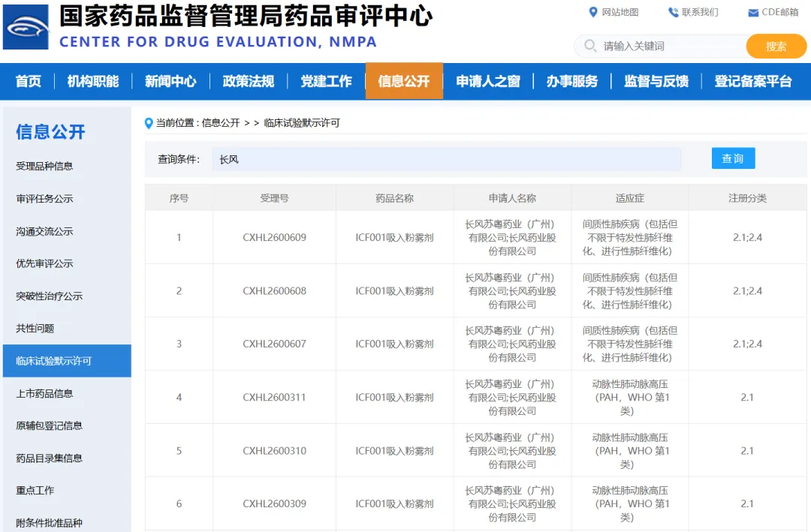
Task: Click breadcrumb link 信息公开
Action: point(221,123)
